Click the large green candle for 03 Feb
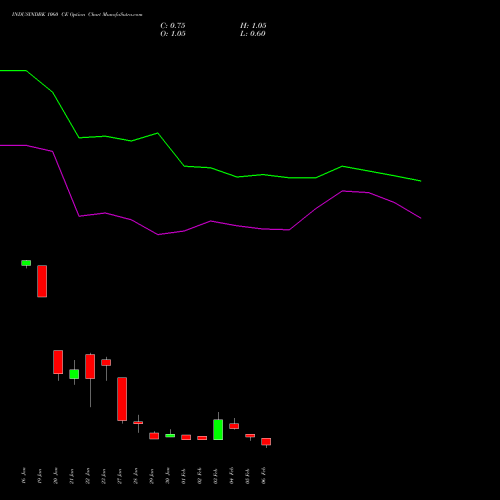 [218, 429]
